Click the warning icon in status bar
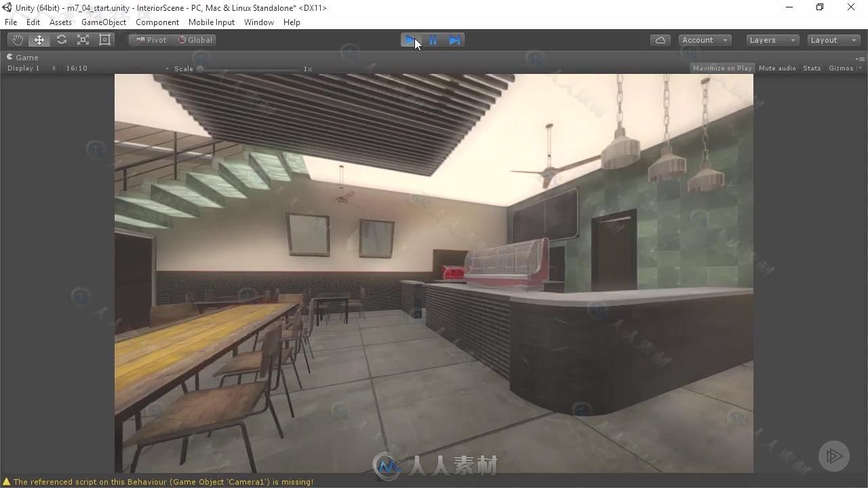868x488 pixels. 7,482
